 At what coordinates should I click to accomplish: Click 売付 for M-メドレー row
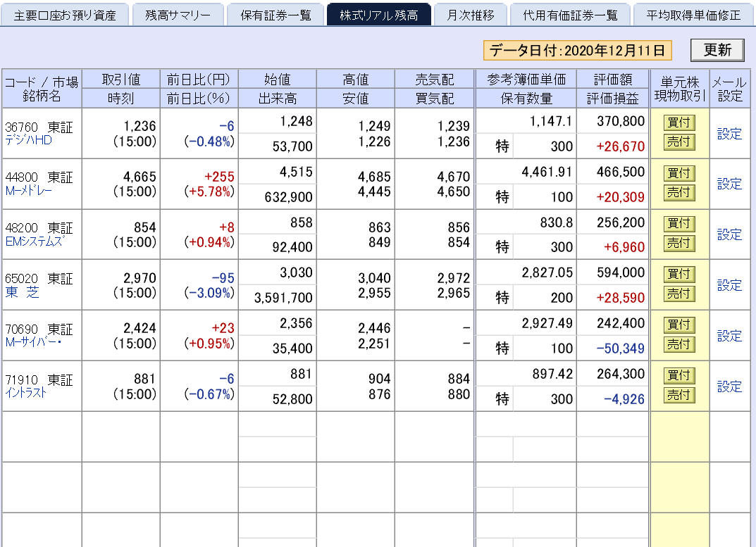point(679,193)
